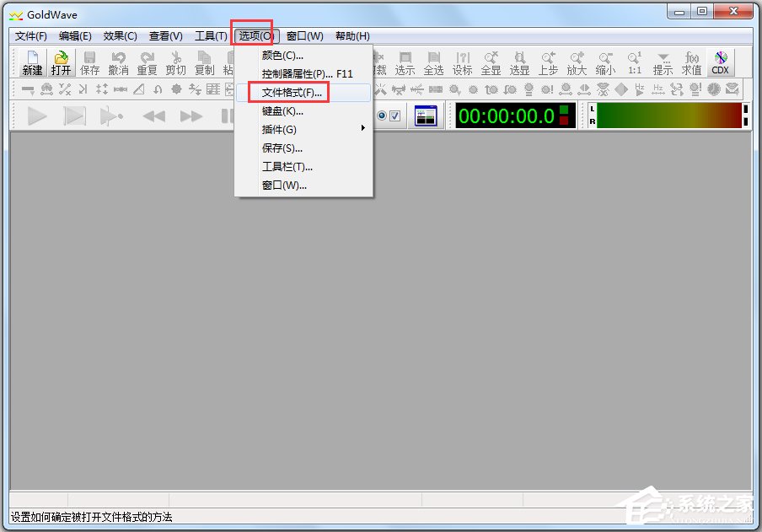Choose 颜色(C)... from the options menu
This screenshot has width=762, height=532.
click(303, 56)
